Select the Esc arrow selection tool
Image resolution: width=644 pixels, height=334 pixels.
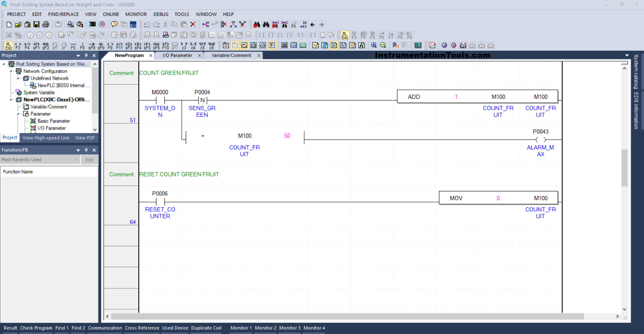pos(8,45)
